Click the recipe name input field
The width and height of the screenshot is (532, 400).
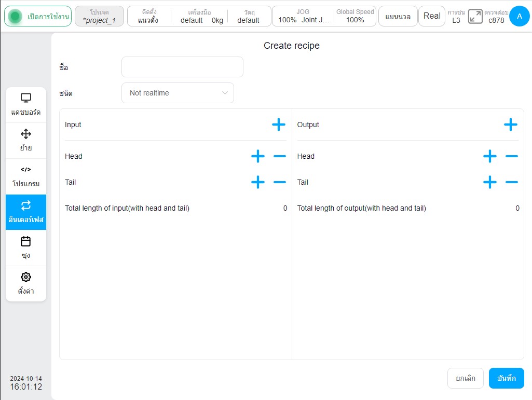(183, 67)
